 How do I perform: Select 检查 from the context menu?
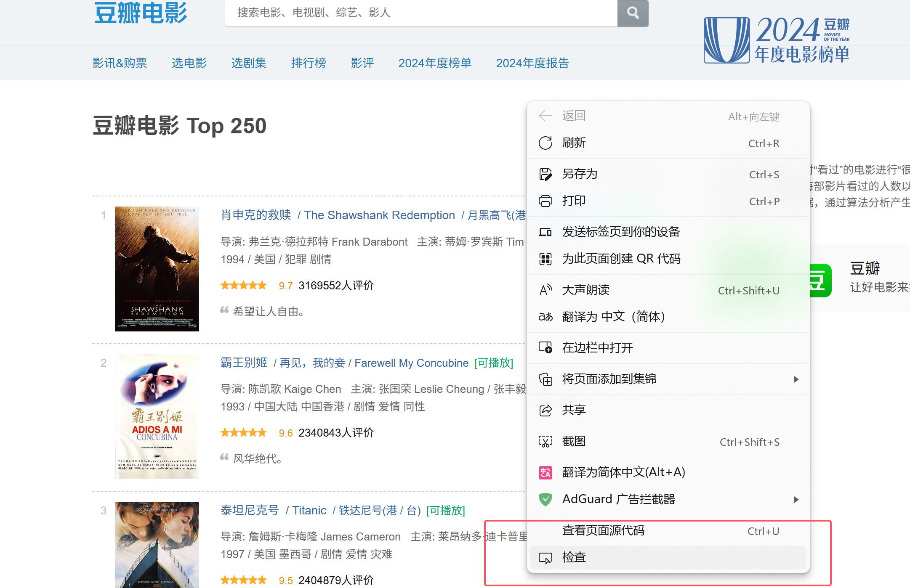pos(574,558)
